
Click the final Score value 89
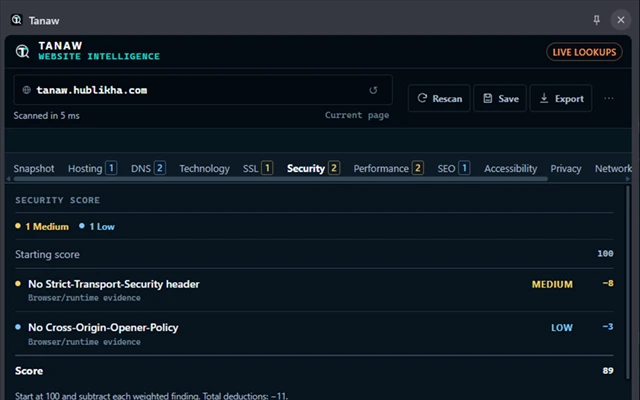[x=608, y=371]
